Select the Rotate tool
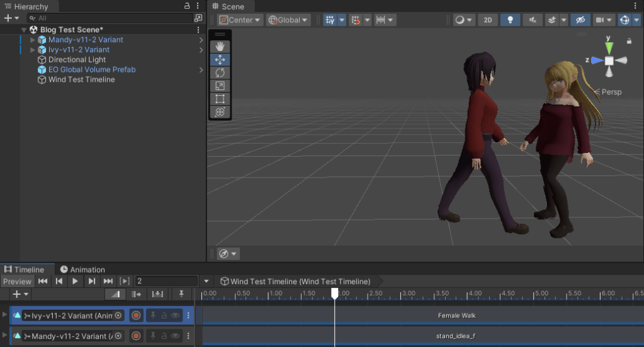The width and height of the screenshot is (644, 347). click(220, 73)
